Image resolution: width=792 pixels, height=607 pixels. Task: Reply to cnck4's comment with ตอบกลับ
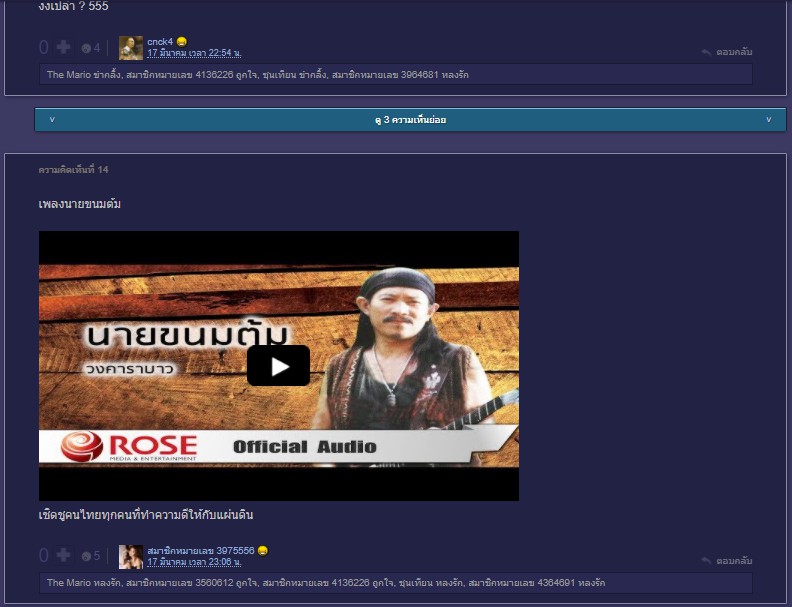tap(734, 52)
